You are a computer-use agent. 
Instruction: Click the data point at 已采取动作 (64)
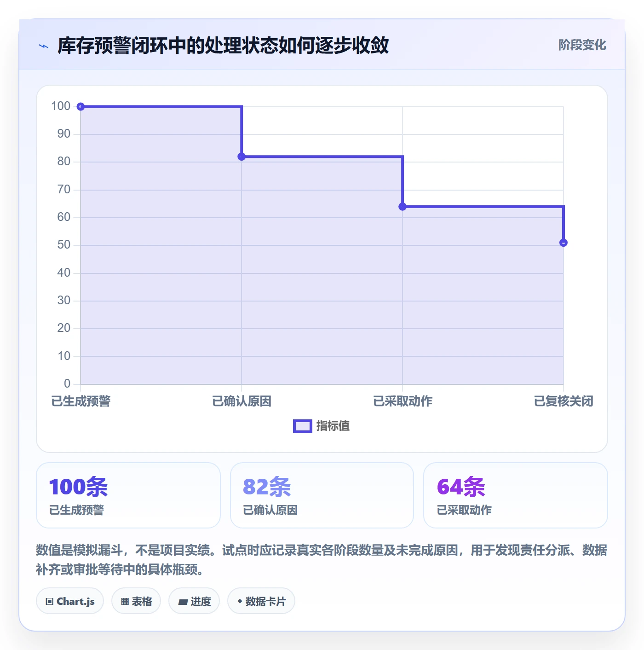click(x=402, y=207)
